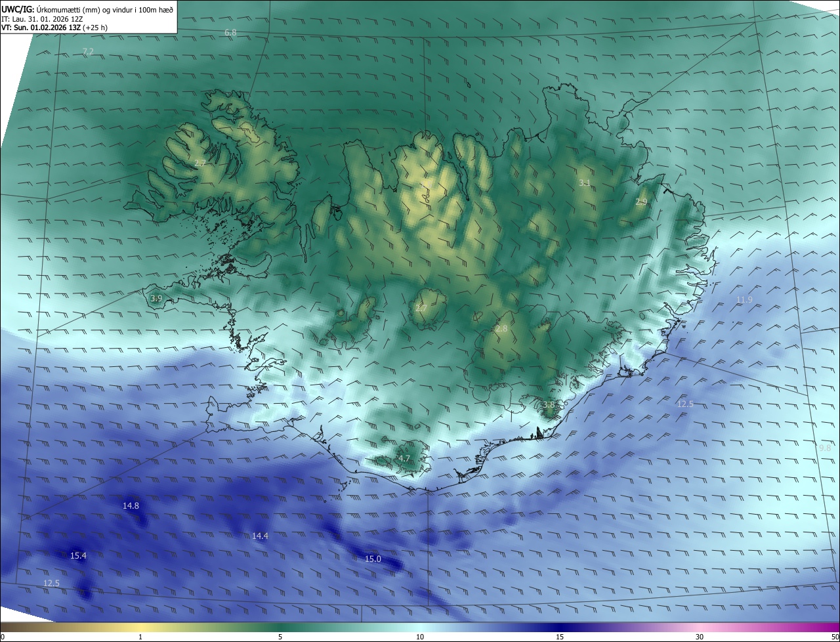
Task: Click the 6.8 value label
Action: (230, 32)
